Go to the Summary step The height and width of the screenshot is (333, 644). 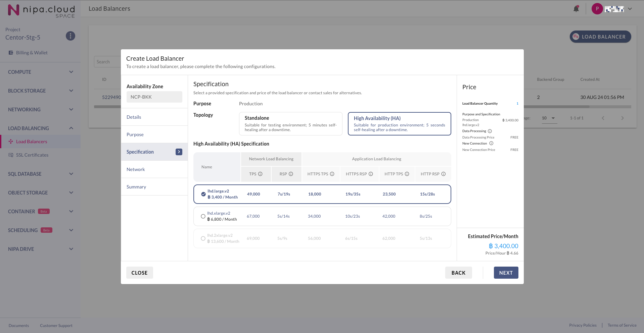[136, 187]
